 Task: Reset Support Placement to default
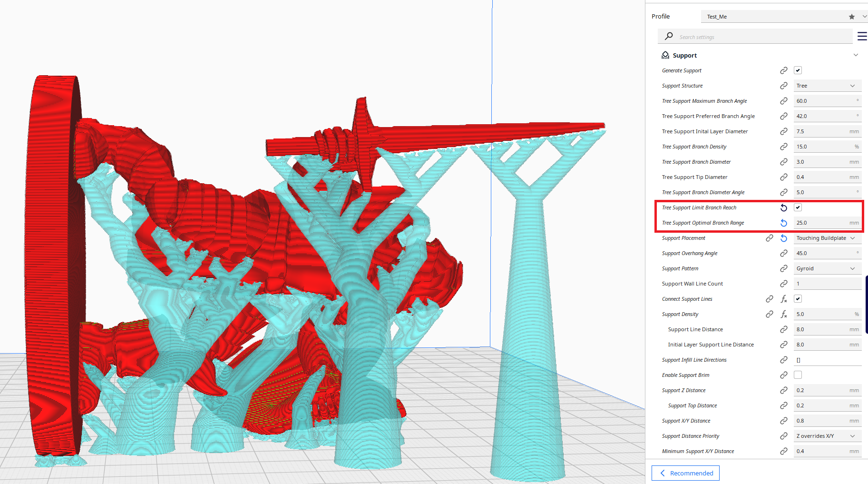pos(783,238)
